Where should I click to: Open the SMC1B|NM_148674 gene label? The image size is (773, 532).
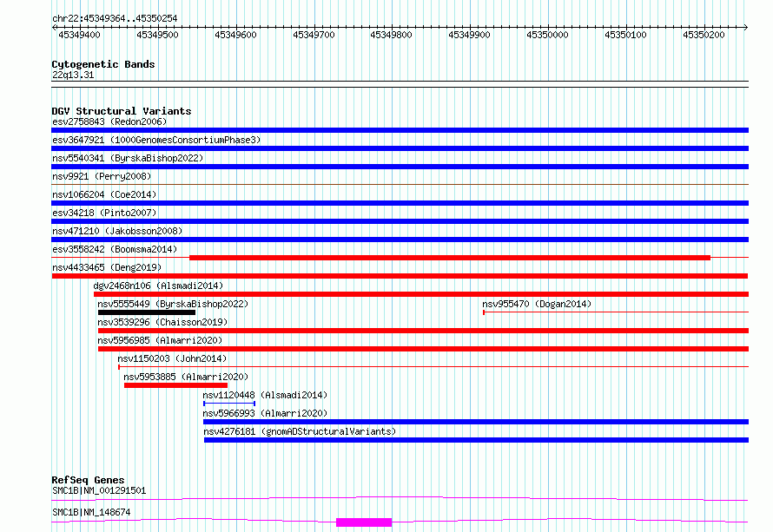tap(91, 512)
